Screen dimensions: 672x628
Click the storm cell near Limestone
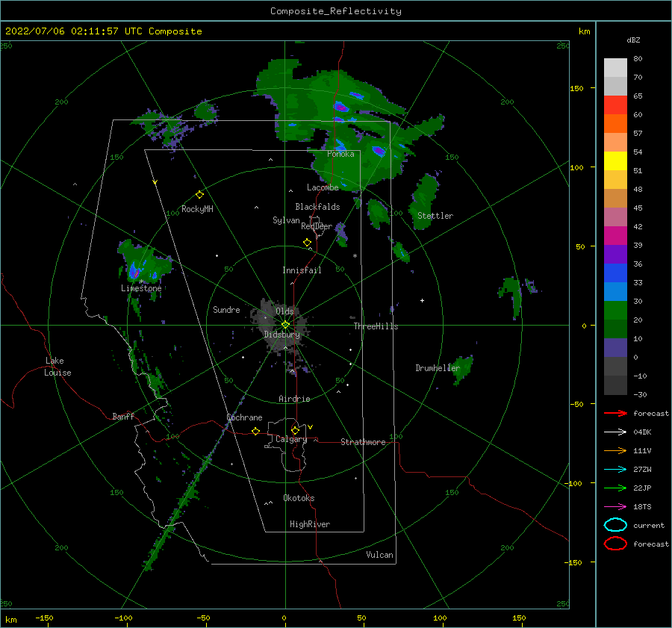tap(143, 263)
